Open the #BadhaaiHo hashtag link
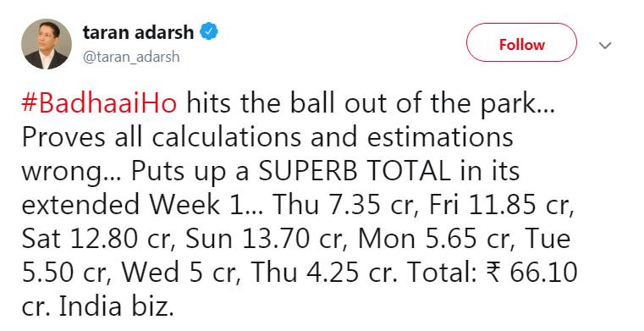 pos(99,103)
